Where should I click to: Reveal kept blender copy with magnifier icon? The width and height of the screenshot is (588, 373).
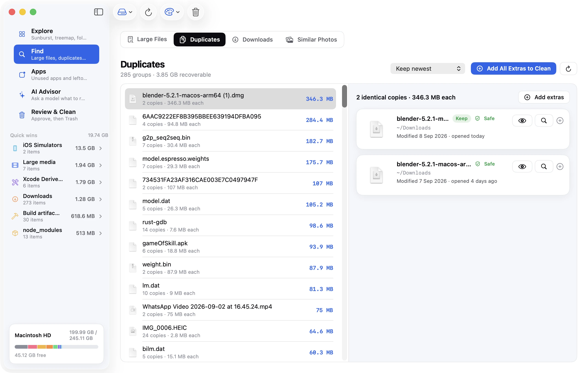pyautogui.click(x=544, y=121)
